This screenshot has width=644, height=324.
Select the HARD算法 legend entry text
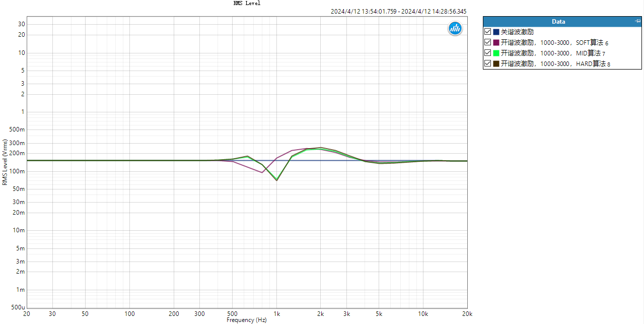[555, 64]
